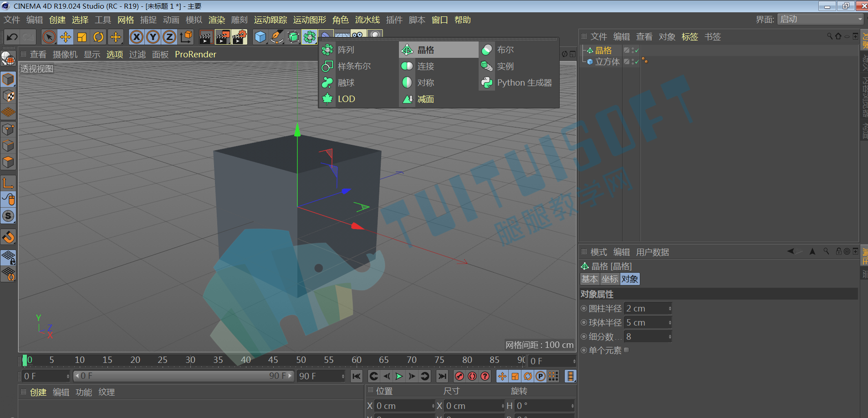Click the stepper arrows on 球体半径

[670, 323]
